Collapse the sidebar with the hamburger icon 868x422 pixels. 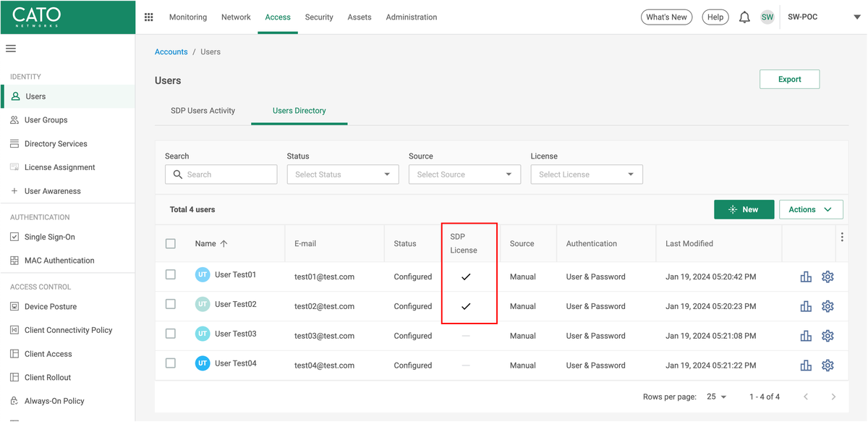tap(11, 48)
